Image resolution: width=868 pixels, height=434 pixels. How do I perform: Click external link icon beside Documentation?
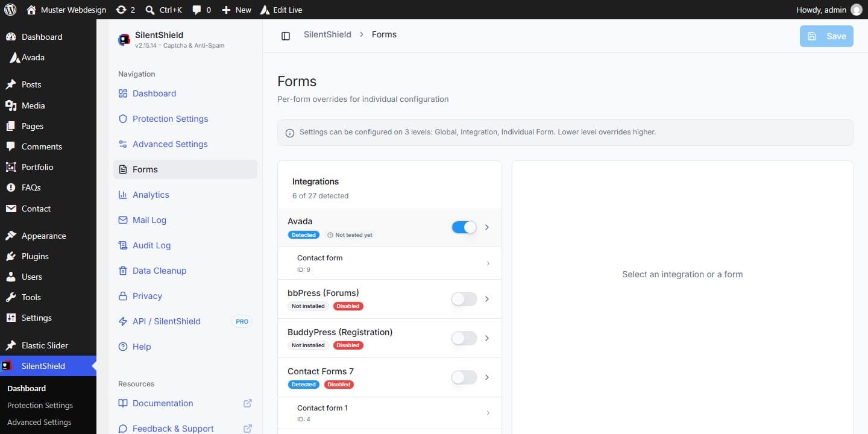click(248, 403)
